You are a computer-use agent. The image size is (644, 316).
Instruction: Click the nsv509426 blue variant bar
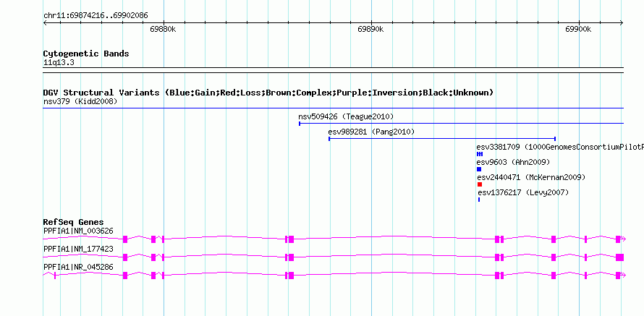461,123
